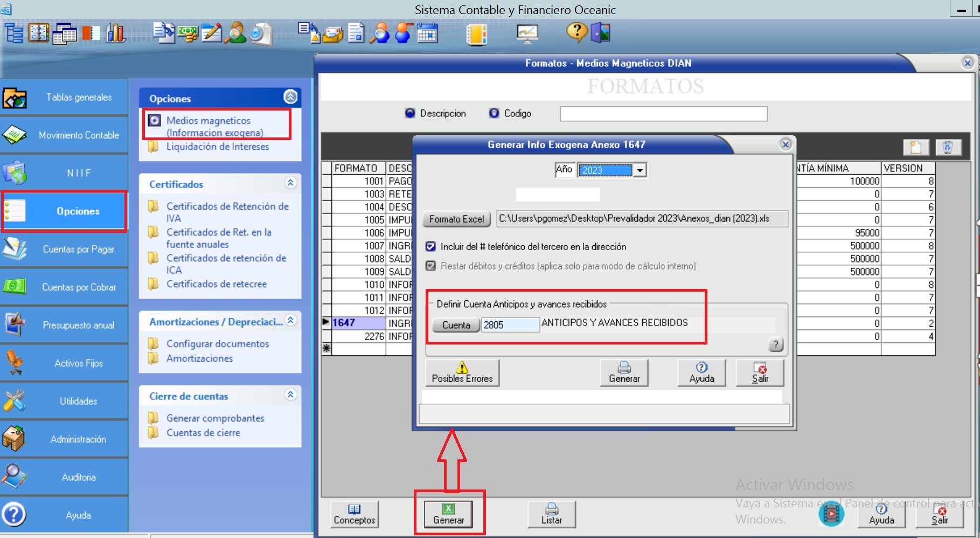
Task: Click the delete trash icon above the table
Action: click(x=948, y=147)
